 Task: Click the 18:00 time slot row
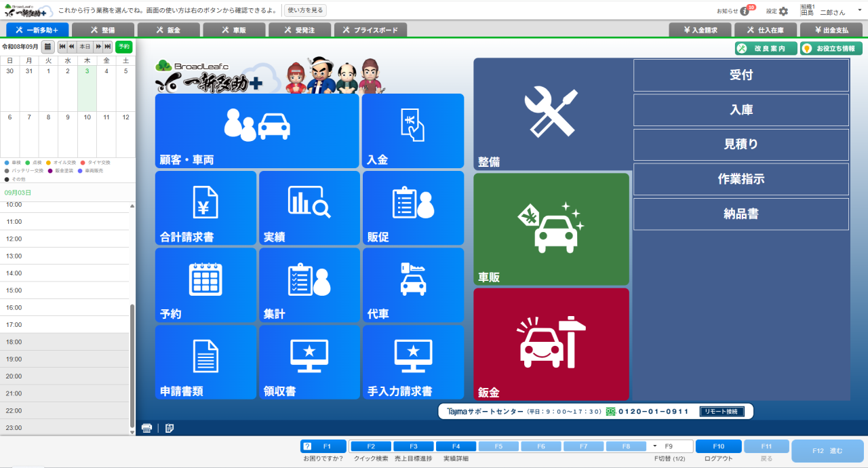click(64, 342)
